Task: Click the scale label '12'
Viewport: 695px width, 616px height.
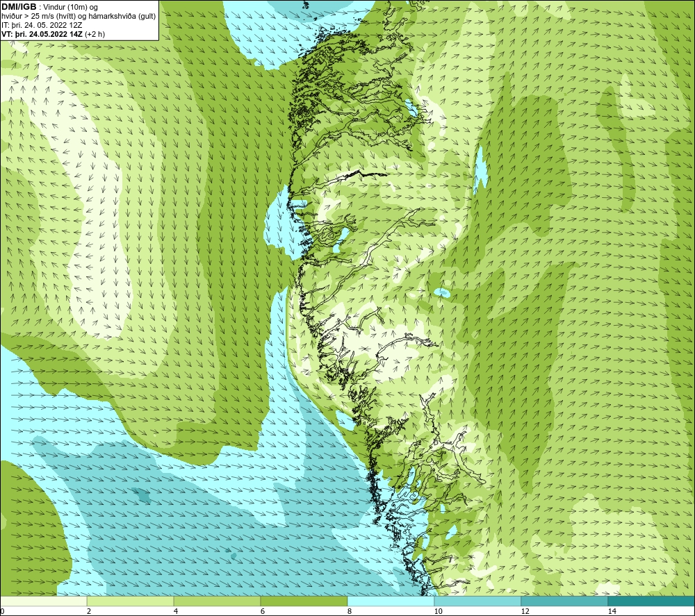Action: tap(525, 611)
